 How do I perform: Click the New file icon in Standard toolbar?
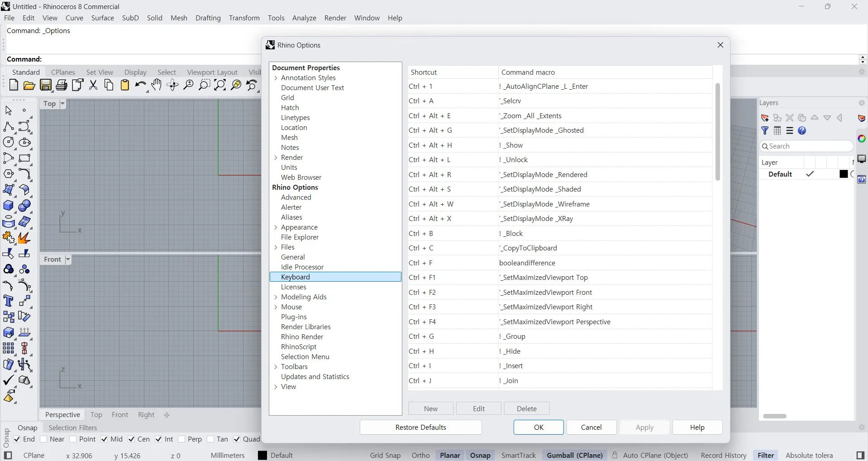click(x=14, y=85)
